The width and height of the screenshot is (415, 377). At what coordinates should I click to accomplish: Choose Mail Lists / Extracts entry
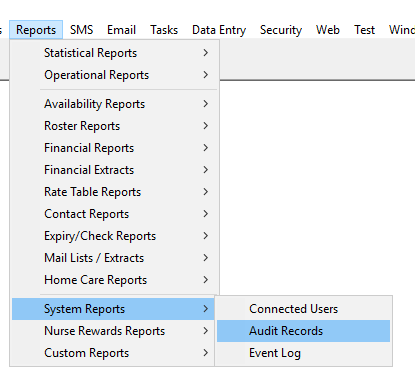(x=115, y=258)
